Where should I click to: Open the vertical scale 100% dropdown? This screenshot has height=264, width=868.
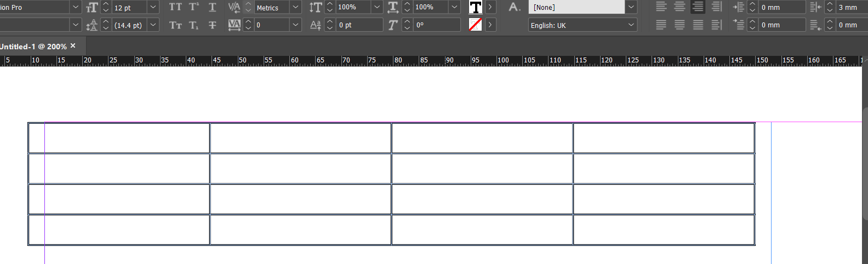377,7
